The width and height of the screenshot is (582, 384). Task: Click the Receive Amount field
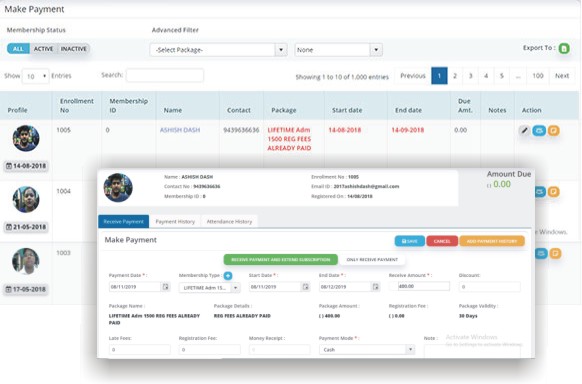click(424, 286)
